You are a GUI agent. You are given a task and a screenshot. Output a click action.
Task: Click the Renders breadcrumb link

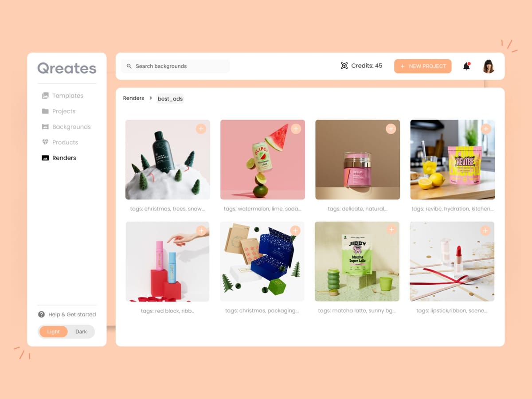[x=133, y=98]
